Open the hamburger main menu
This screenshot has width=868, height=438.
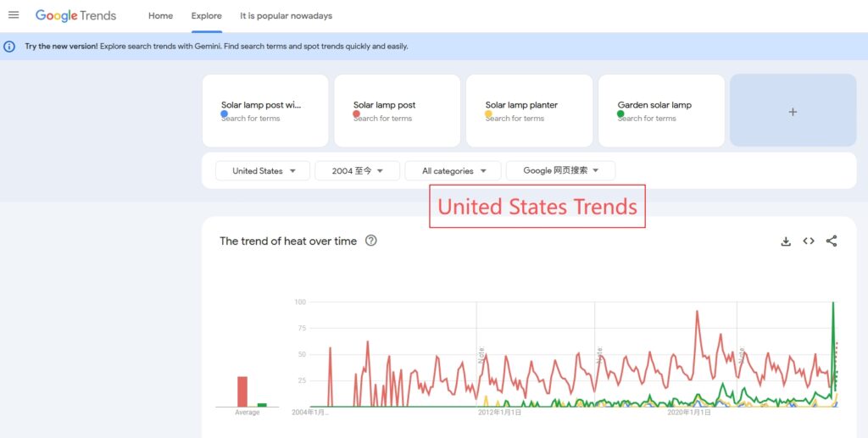click(x=14, y=15)
